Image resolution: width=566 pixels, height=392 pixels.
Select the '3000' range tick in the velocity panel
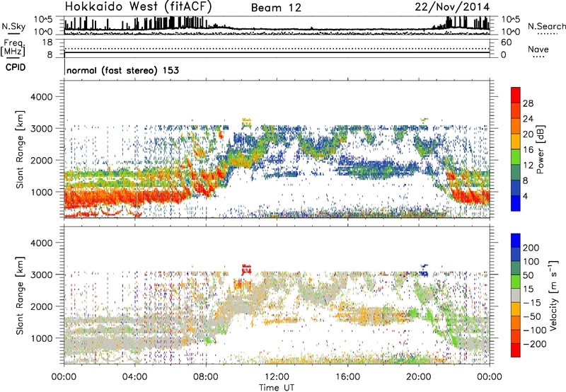click(41, 275)
